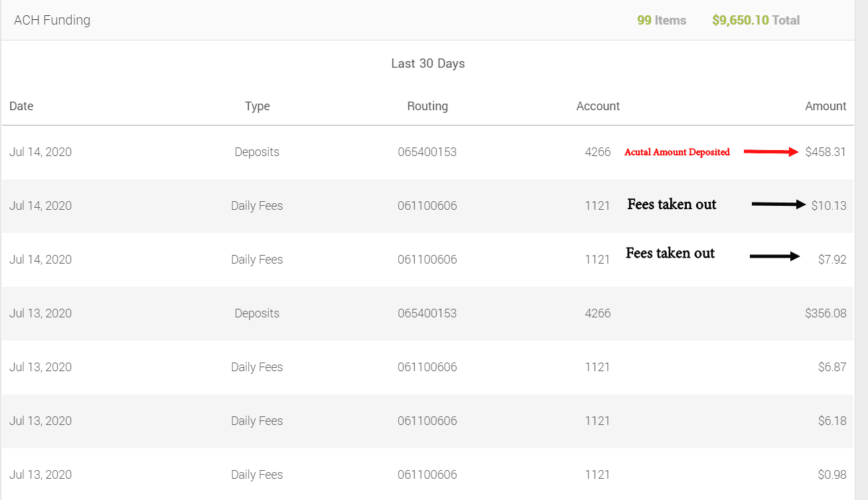Click the $6.18 daily fee amount
The height and width of the screenshot is (500, 868).
pos(832,421)
